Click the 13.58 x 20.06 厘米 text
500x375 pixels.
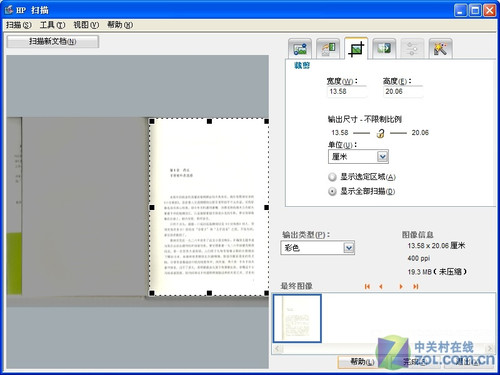(x=436, y=246)
